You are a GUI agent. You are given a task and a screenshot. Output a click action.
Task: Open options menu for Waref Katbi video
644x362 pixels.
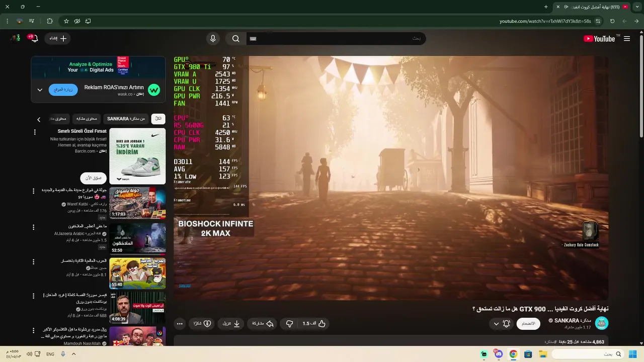point(34,191)
